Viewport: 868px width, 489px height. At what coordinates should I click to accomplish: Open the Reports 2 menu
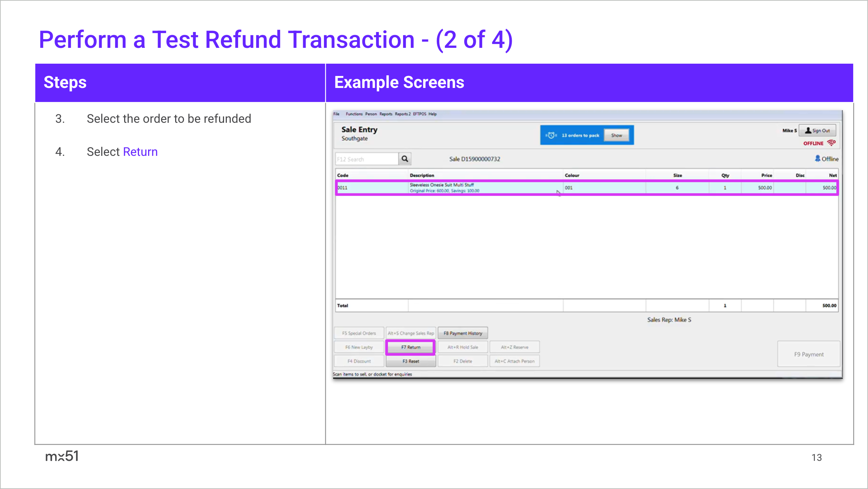click(402, 114)
